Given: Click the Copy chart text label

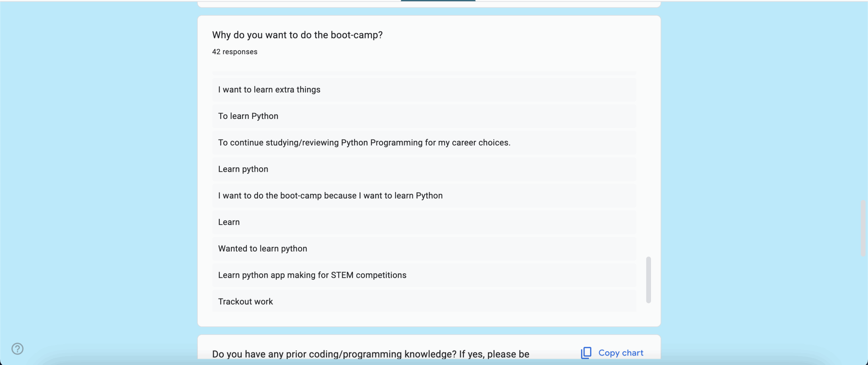Looking at the screenshot, I should click(620, 353).
